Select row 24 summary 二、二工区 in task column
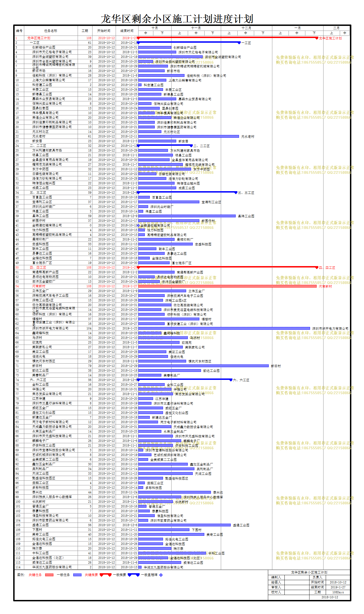Image resolution: width=364 pixels, height=614 pixels. pyautogui.click(x=38, y=146)
